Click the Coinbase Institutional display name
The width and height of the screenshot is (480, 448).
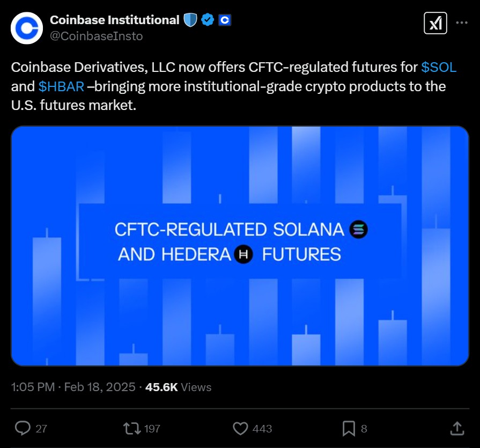click(x=114, y=20)
